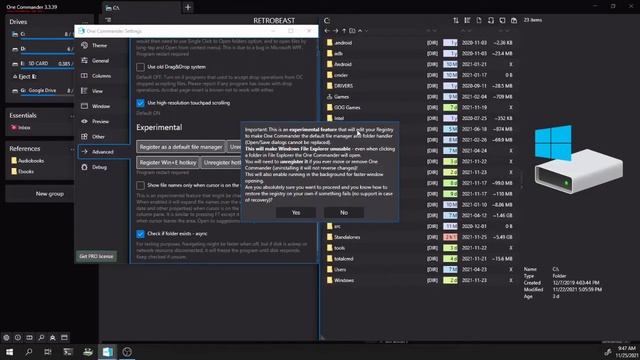Go up one folder level arrow
The image size is (640, 360).
tap(344, 31)
